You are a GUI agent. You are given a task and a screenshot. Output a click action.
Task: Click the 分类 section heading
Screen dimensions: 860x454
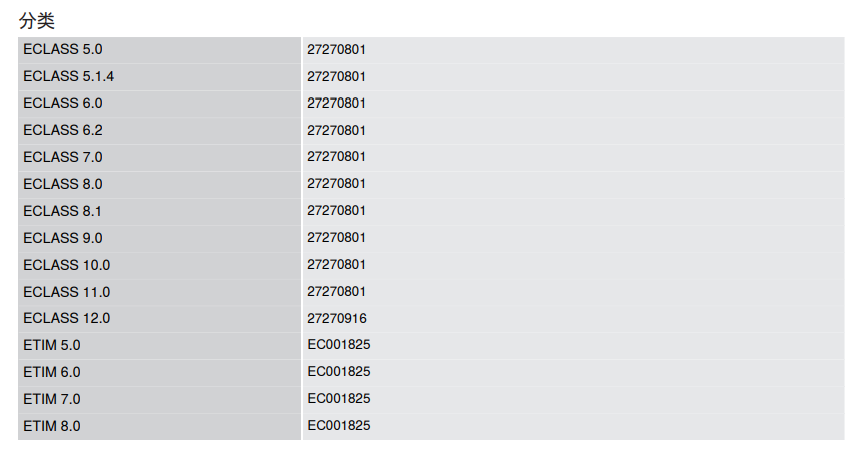click(37, 21)
